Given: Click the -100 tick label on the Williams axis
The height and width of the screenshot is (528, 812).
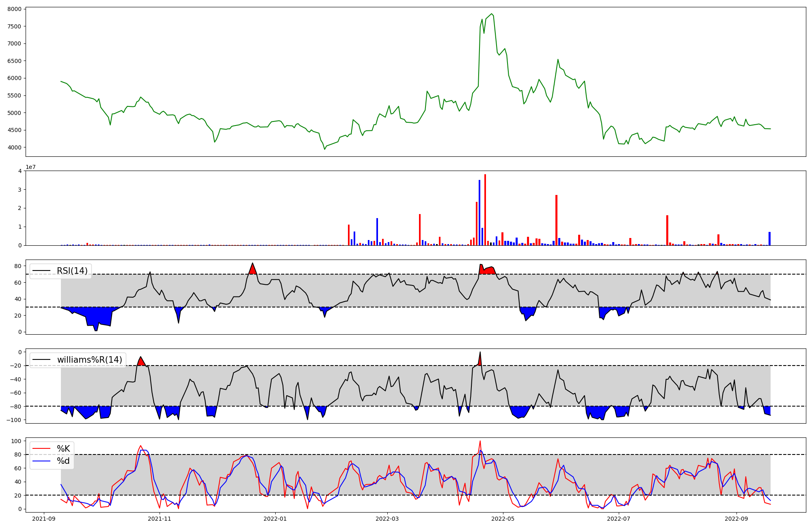Looking at the screenshot, I should 13,420.
